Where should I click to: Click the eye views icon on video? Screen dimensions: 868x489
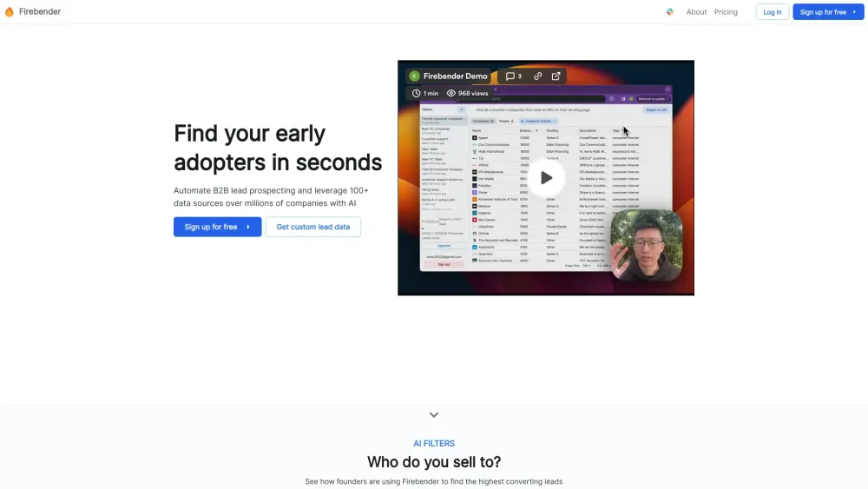pyautogui.click(x=451, y=93)
